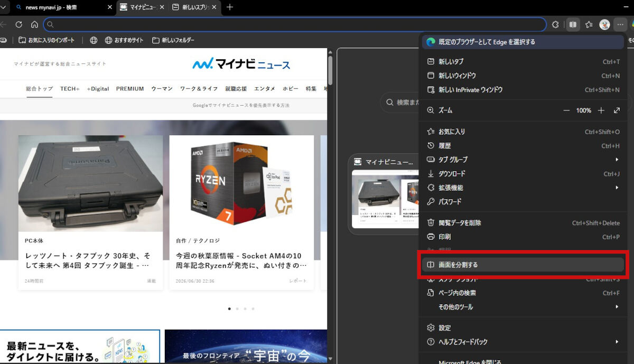Screen dimensions: 634x364
Task: Open the Settings and more ellipsis button
Action: [x=620, y=24]
